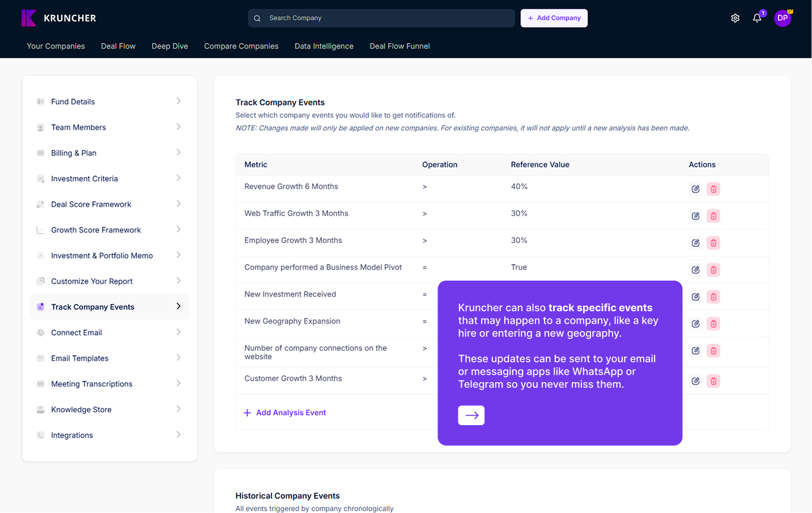Delete the Business Model Pivot event
This screenshot has width=812, height=513.
pos(713,270)
